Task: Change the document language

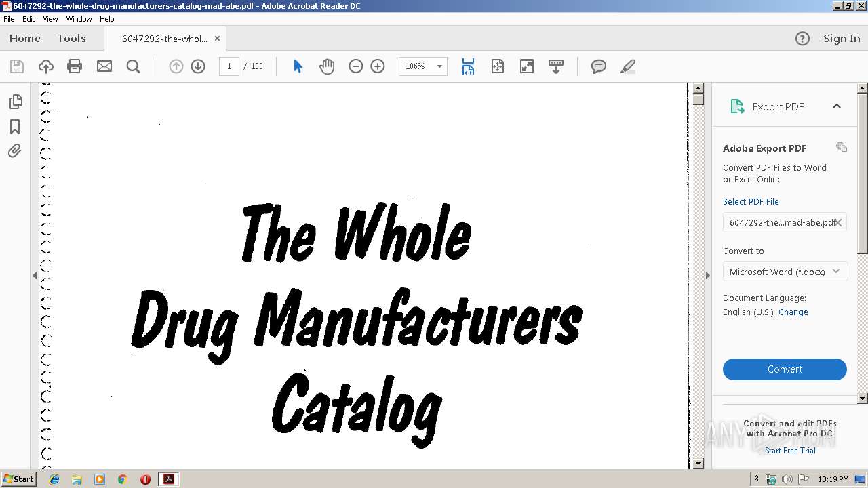Action: 793,312
